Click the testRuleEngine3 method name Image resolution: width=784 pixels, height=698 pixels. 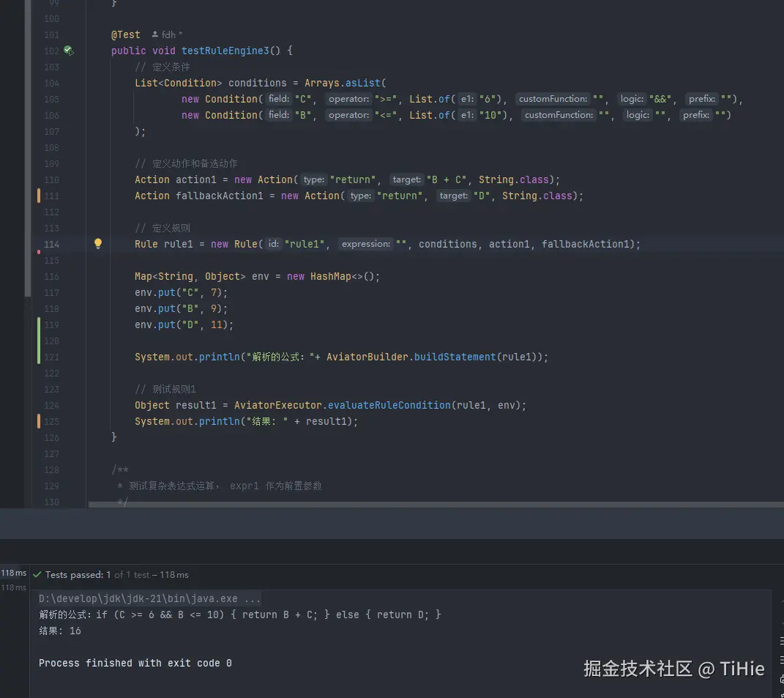click(225, 51)
